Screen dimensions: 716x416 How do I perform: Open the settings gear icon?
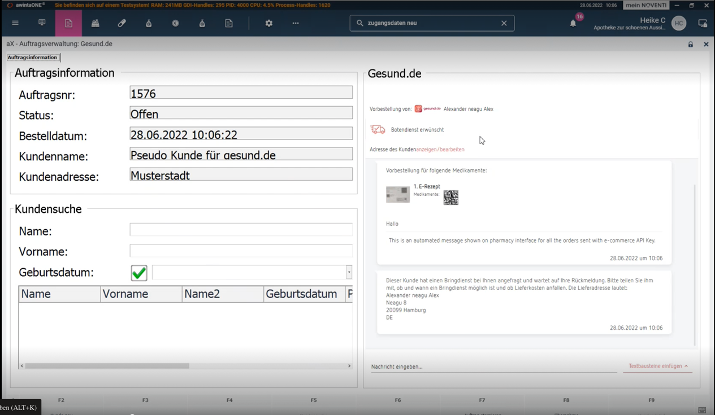pos(269,23)
